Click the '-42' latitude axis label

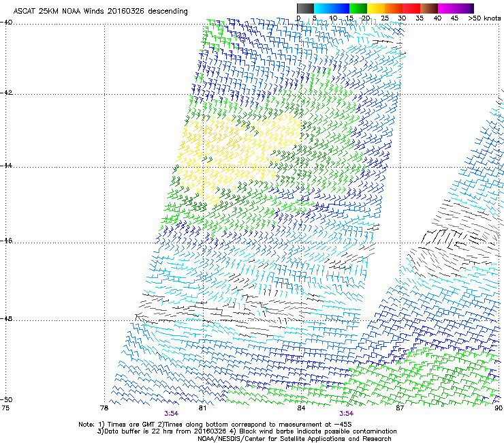click(6, 93)
